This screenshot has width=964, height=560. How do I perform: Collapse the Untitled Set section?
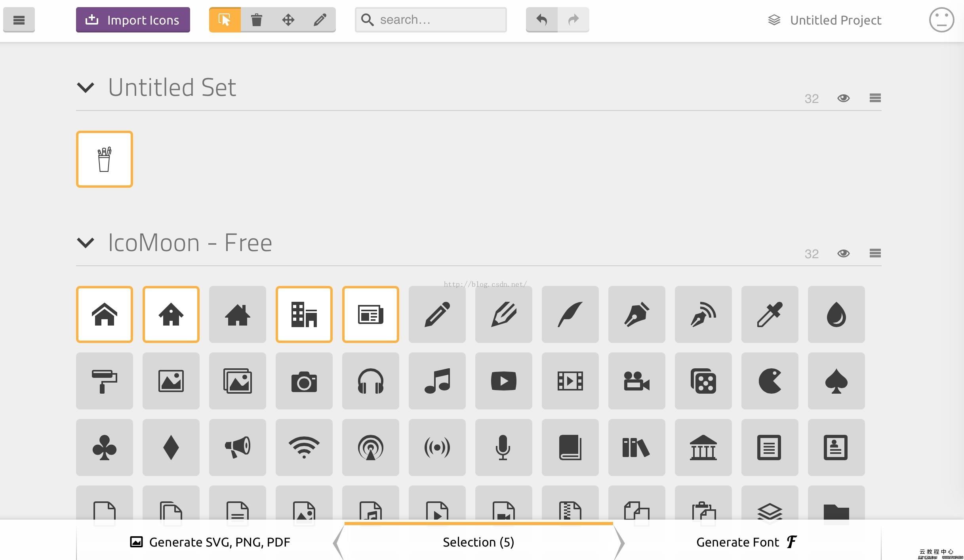(x=85, y=87)
